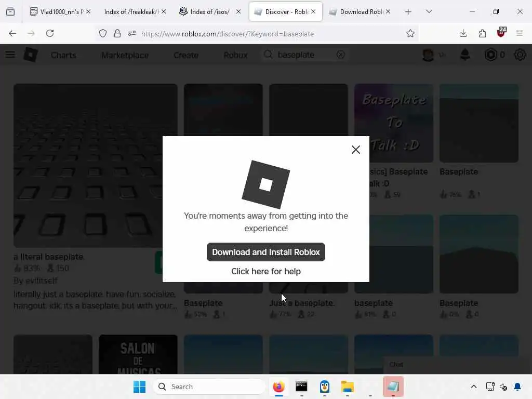Open the penguin app in taskbar
532x399 pixels.
tap(325, 387)
